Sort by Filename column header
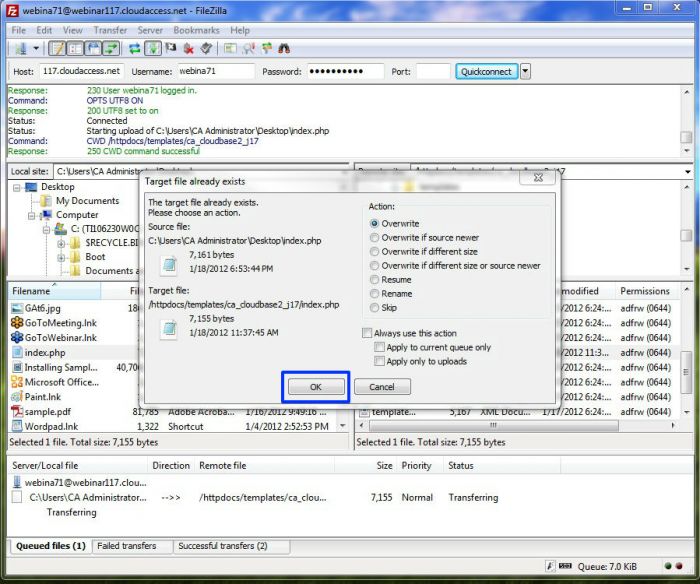 [54, 291]
